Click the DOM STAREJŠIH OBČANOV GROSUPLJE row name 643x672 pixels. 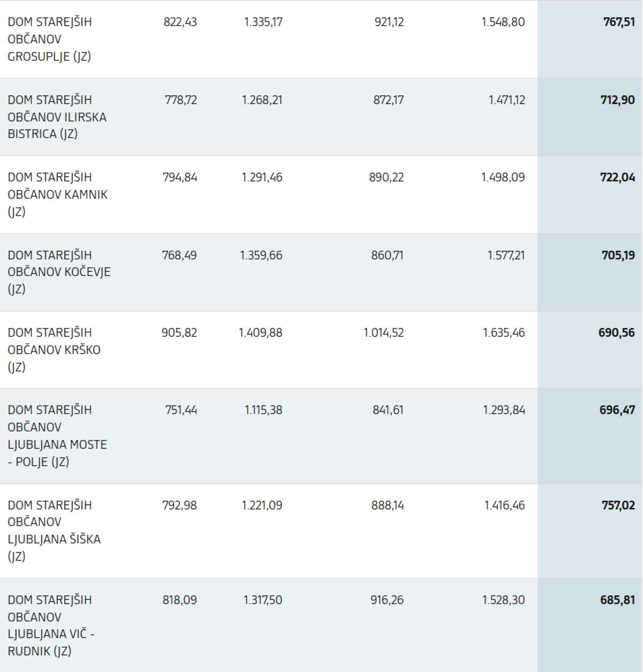[49, 39]
